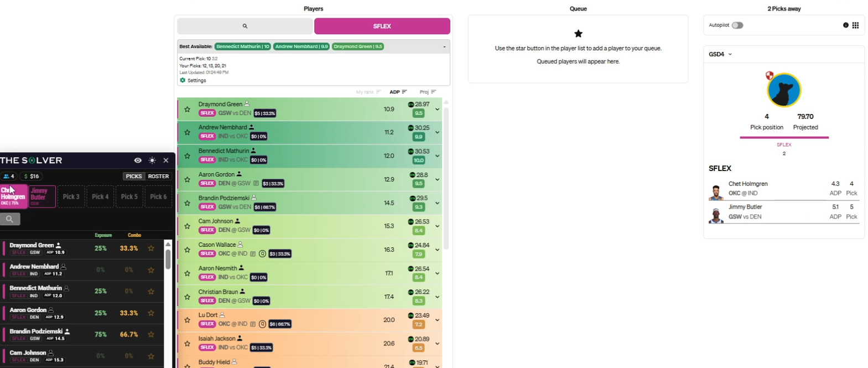868x368 pixels.
Task: Click the sun brightness icon in The Solver
Action: 152,160
